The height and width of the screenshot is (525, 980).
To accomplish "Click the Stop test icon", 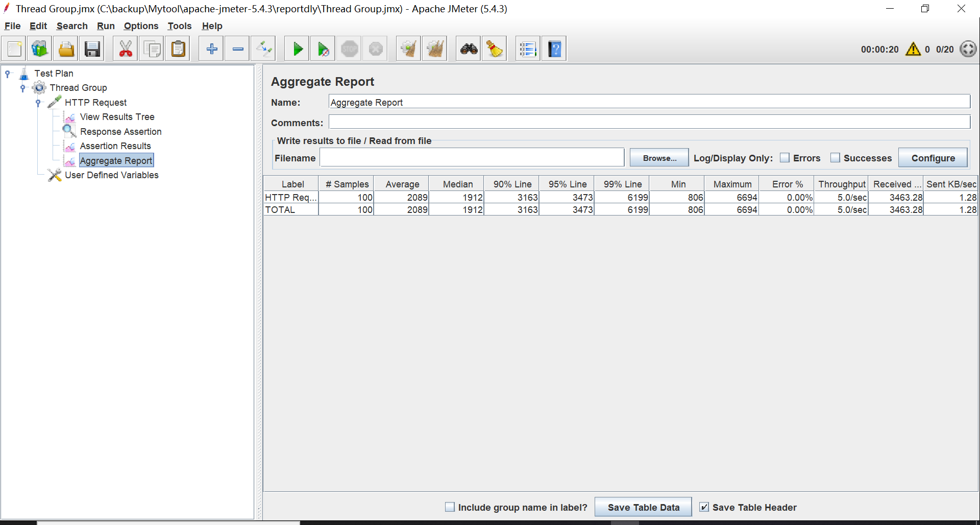I will [x=350, y=49].
